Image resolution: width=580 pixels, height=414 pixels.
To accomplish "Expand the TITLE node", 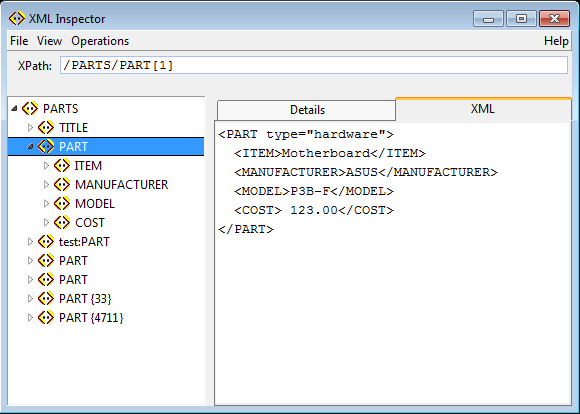I will click(x=30, y=128).
